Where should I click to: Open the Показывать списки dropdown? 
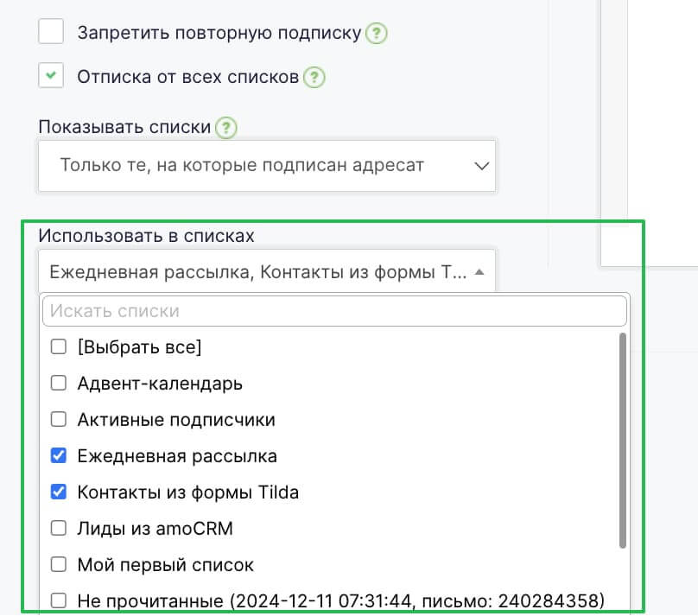(x=267, y=166)
